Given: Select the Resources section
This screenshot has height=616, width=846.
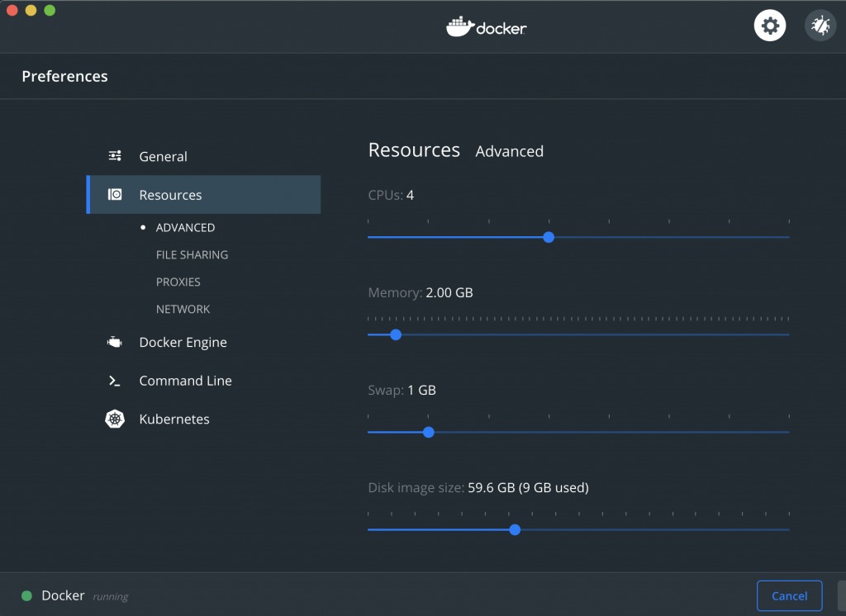Looking at the screenshot, I should [x=203, y=195].
